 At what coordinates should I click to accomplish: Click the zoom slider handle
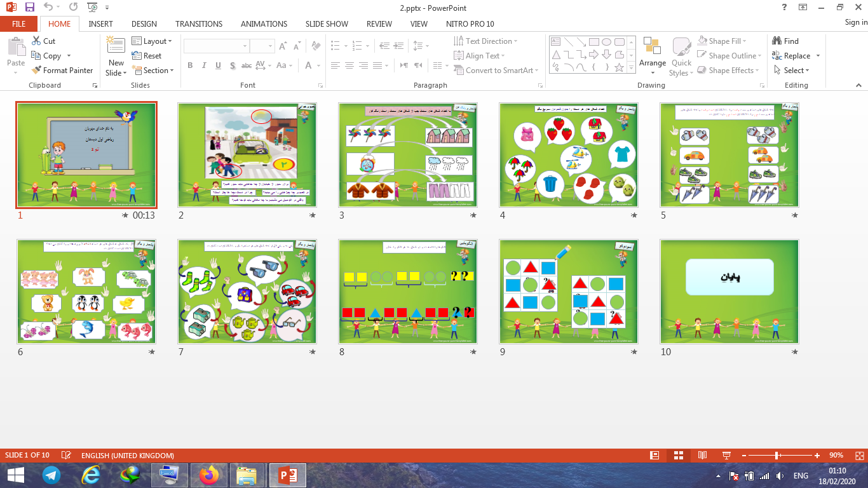[x=777, y=456]
